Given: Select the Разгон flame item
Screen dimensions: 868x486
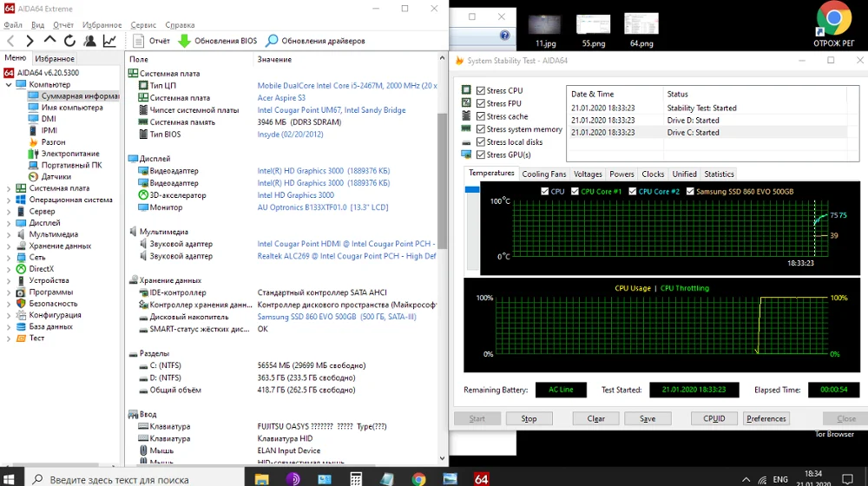Looking at the screenshot, I should tap(53, 141).
